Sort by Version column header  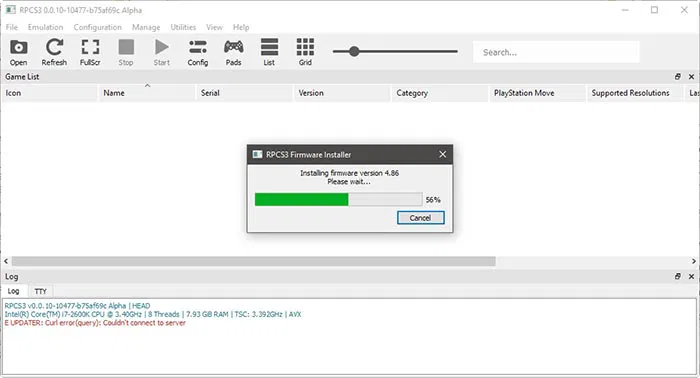pyautogui.click(x=342, y=93)
